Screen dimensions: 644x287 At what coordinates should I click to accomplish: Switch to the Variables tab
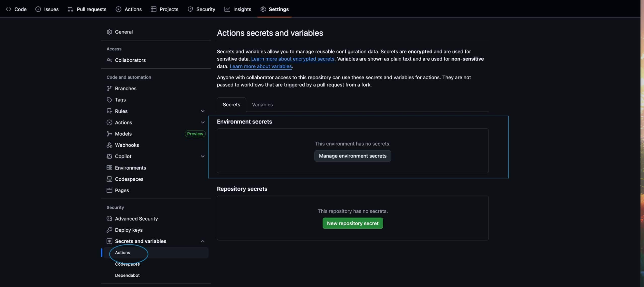[x=262, y=105]
